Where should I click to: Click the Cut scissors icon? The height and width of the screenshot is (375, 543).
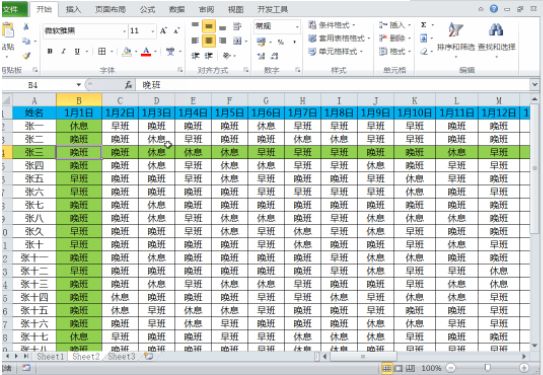tap(26, 27)
